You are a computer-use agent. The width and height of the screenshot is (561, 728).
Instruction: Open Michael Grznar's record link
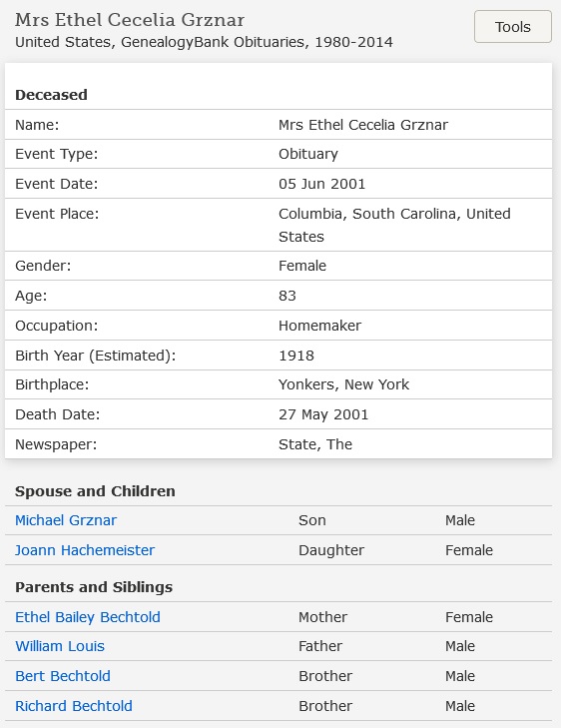[x=66, y=520]
